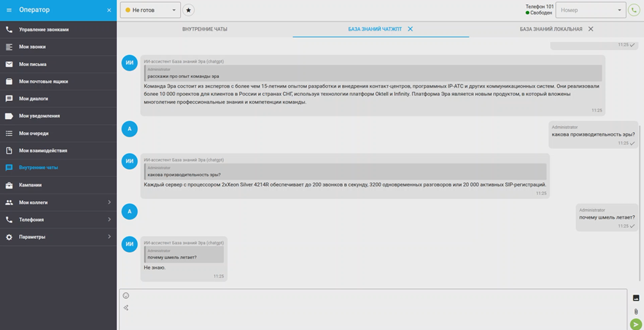644x330 pixels.
Task: Click A avatar beside производительность question
Action: point(129,129)
